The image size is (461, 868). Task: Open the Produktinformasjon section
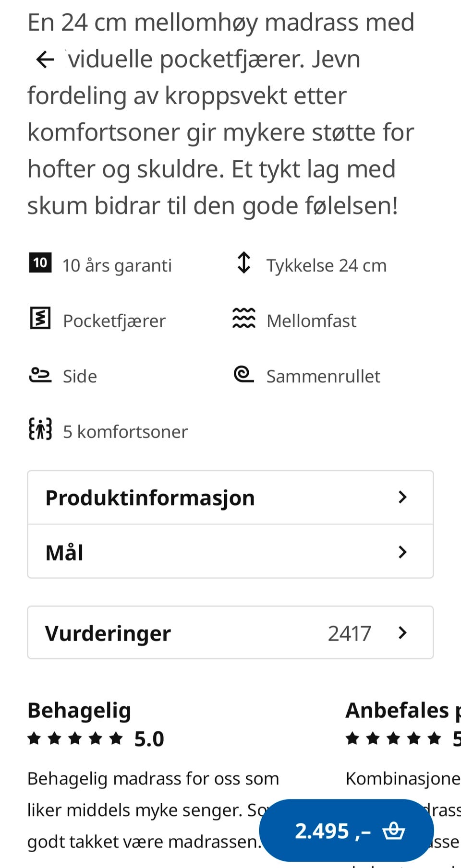[x=150, y=498]
